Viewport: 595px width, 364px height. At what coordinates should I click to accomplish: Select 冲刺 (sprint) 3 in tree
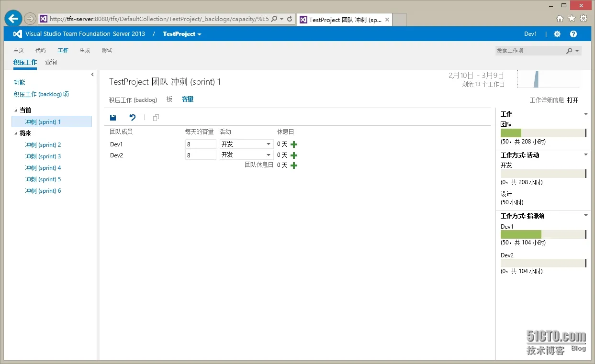pos(43,156)
